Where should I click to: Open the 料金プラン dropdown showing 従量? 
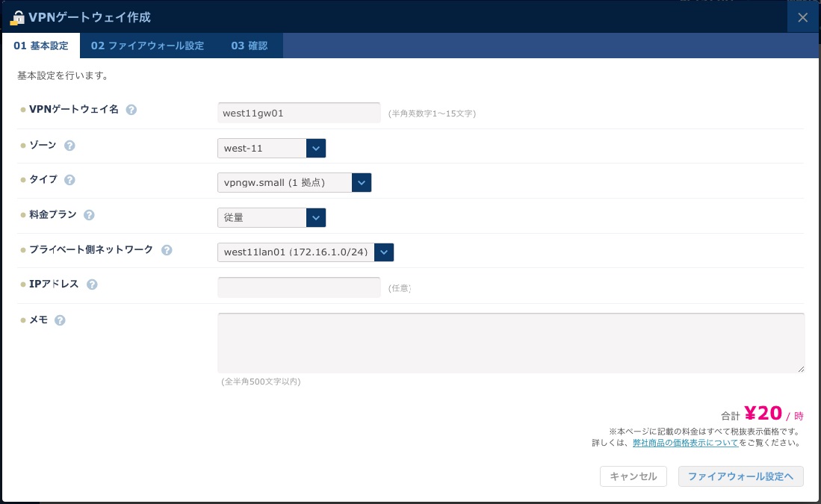271,217
